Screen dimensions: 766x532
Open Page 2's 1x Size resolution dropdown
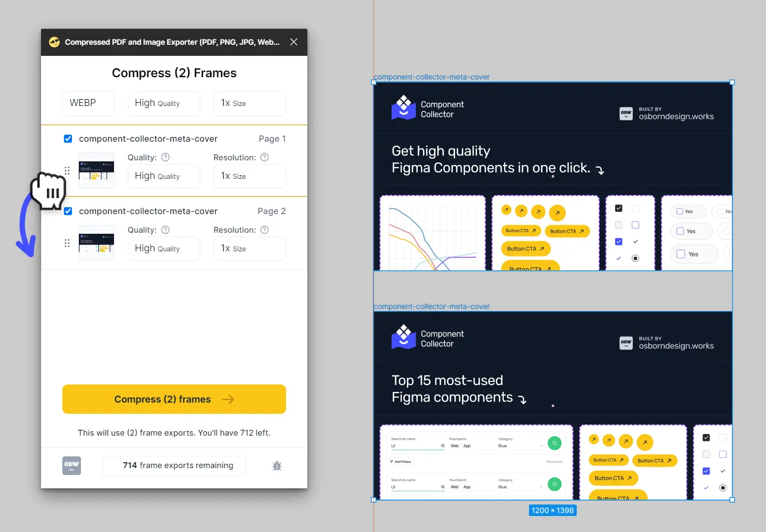click(249, 248)
